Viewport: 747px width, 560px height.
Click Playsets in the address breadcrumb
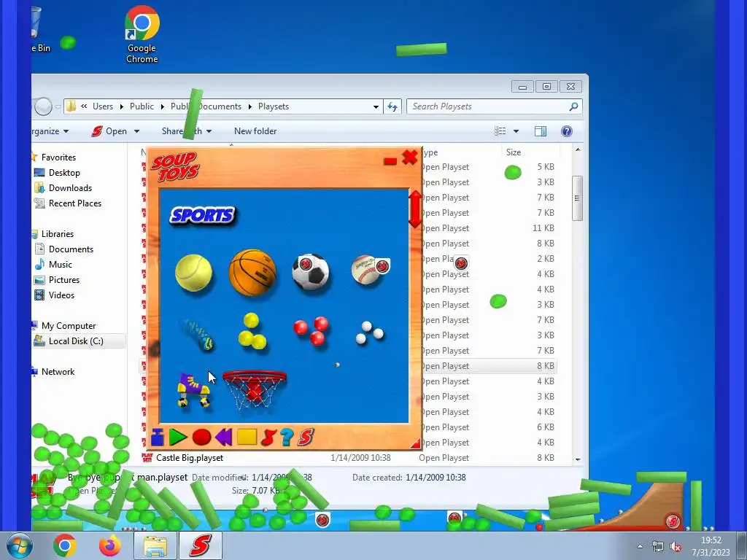pyautogui.click(x=274, y=106)
